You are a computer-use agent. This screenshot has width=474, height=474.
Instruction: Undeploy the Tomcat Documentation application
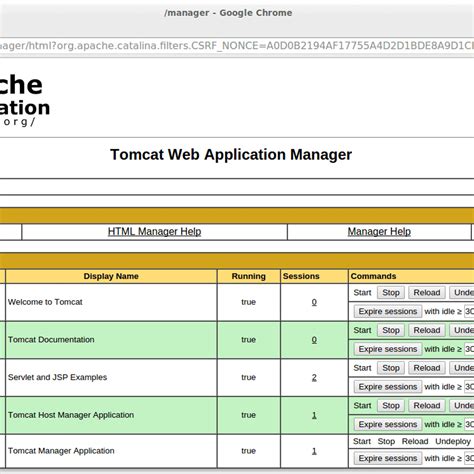462,330
